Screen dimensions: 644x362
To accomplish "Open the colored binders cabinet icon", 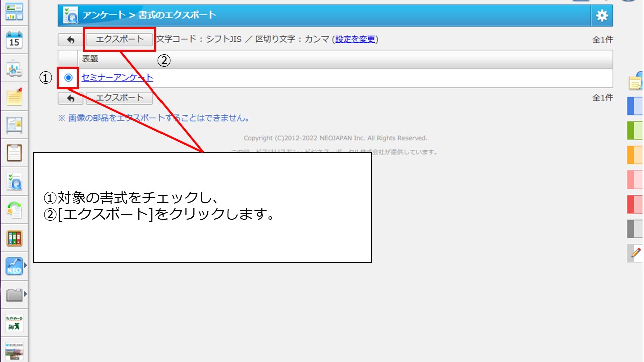I will tap(14, 238).
